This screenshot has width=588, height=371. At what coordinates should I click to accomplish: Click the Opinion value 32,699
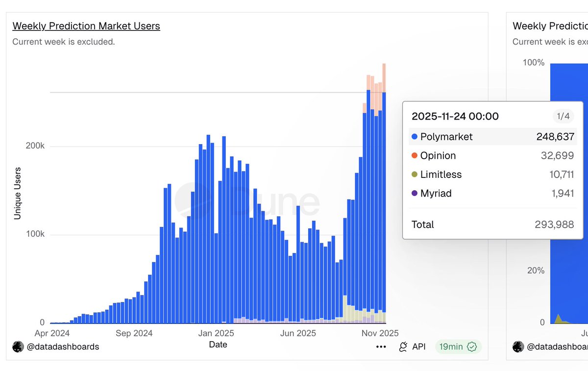tap(558, 155)
